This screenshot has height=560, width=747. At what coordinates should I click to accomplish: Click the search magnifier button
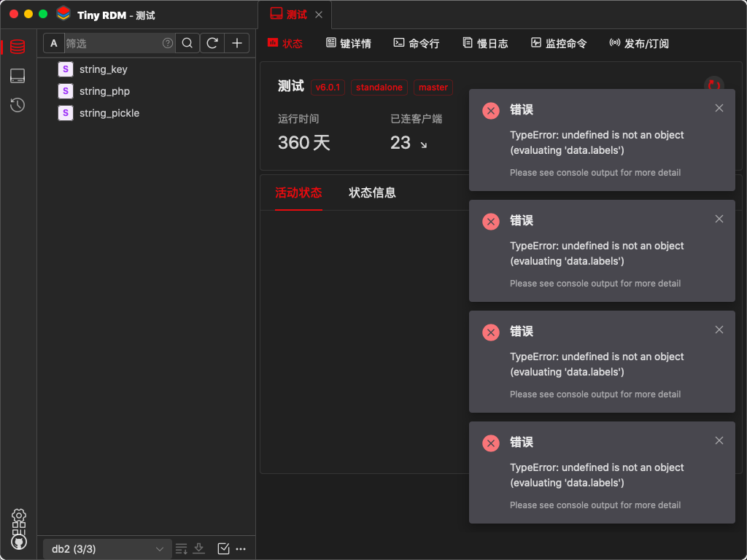click(187, 43)
